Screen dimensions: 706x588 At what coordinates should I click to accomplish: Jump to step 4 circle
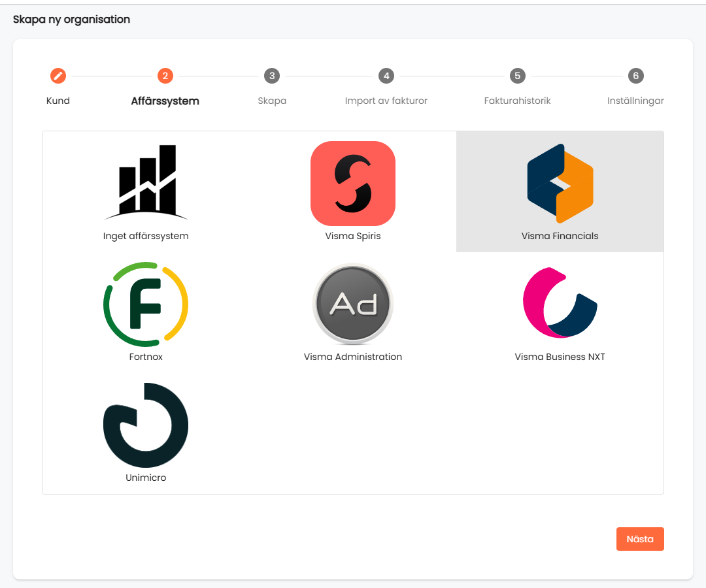coord(386,76)
